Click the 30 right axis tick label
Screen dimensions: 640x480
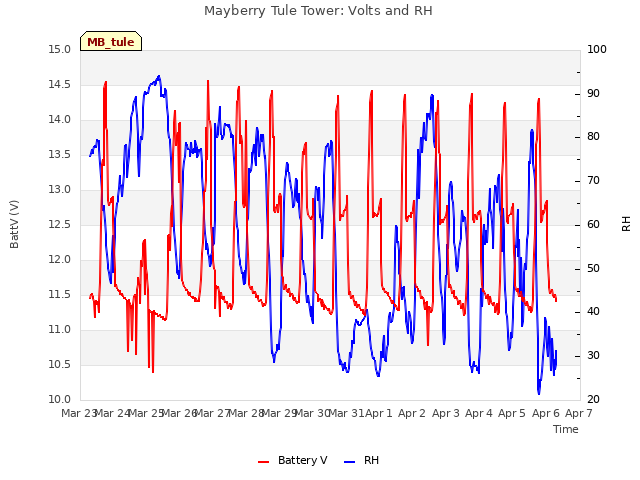pos(593,356)
